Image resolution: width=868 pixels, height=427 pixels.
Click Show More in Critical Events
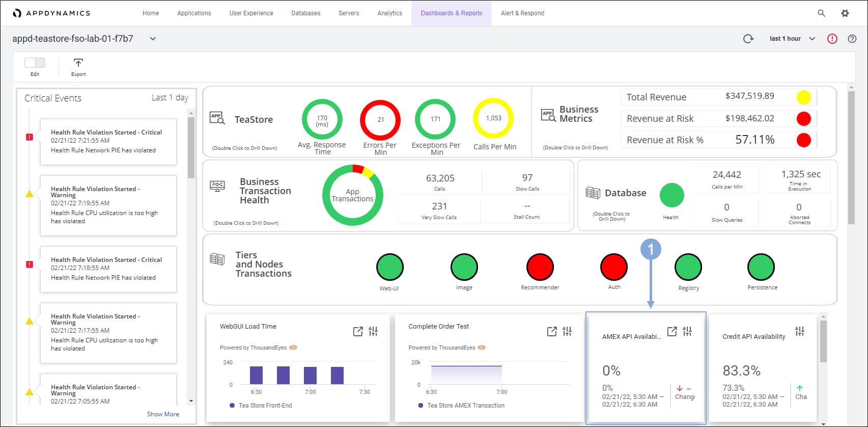click(163, 414)
